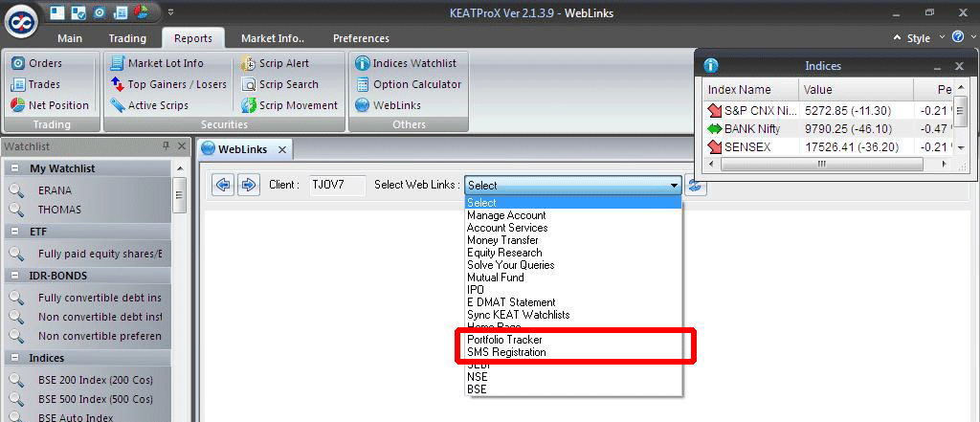Image resolution: width=980 pixels, height=422 pixels.
Task: Open Market Lot Info
Action: [x=156, y=63]
